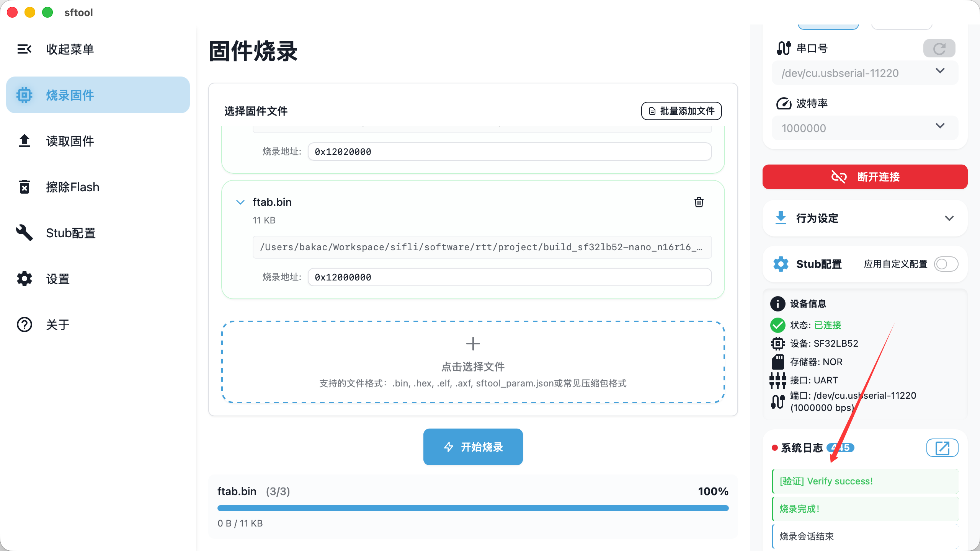Click the 0x12000000 address input field
The image size is (980, 551).
point(509,277)
